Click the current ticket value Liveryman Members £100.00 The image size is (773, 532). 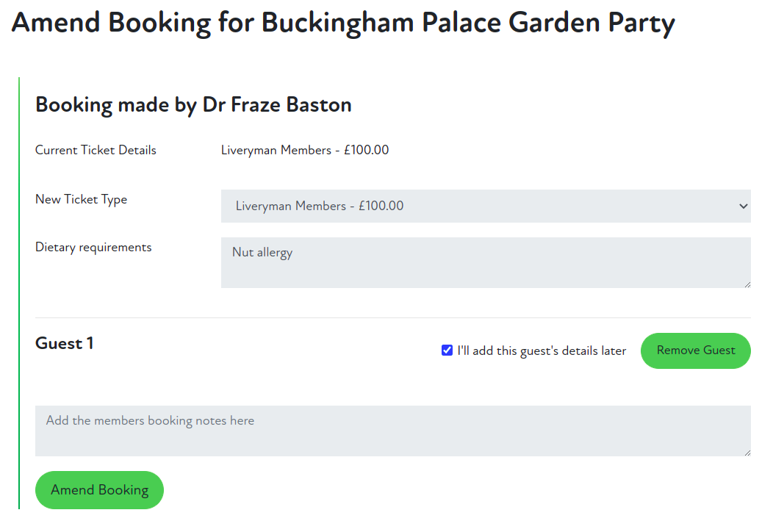coord(305,150)
